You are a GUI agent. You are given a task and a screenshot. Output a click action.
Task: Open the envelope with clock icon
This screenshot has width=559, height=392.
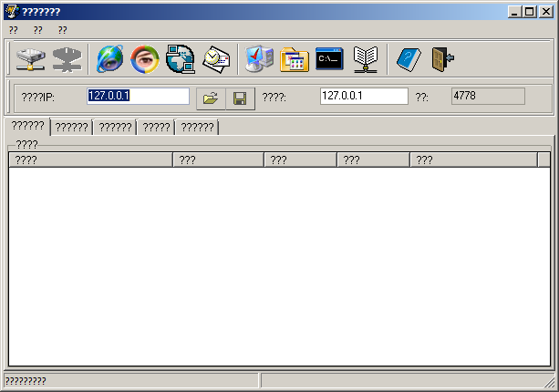pos(216,59)
